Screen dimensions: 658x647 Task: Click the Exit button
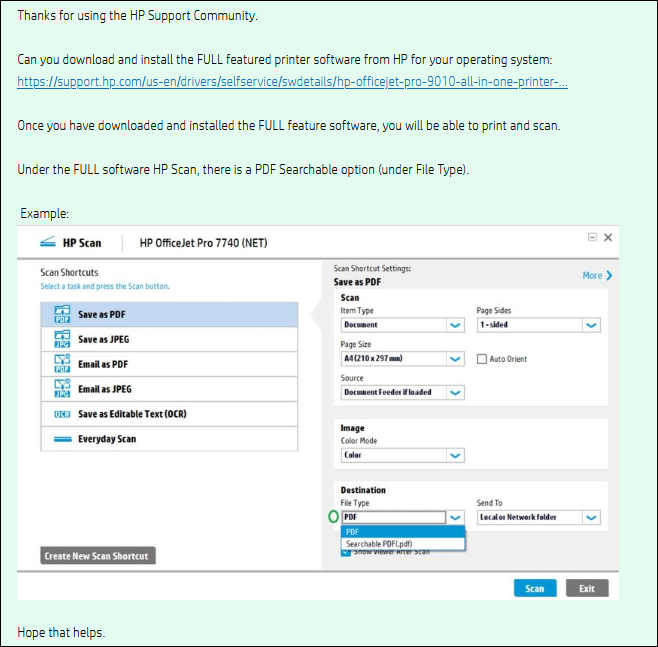tap(586, 588)
